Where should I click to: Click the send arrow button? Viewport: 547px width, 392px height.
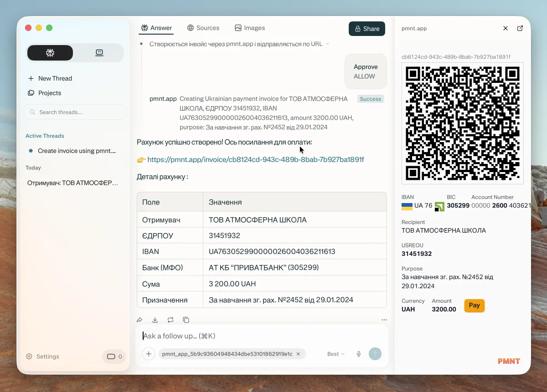[375, 354]
